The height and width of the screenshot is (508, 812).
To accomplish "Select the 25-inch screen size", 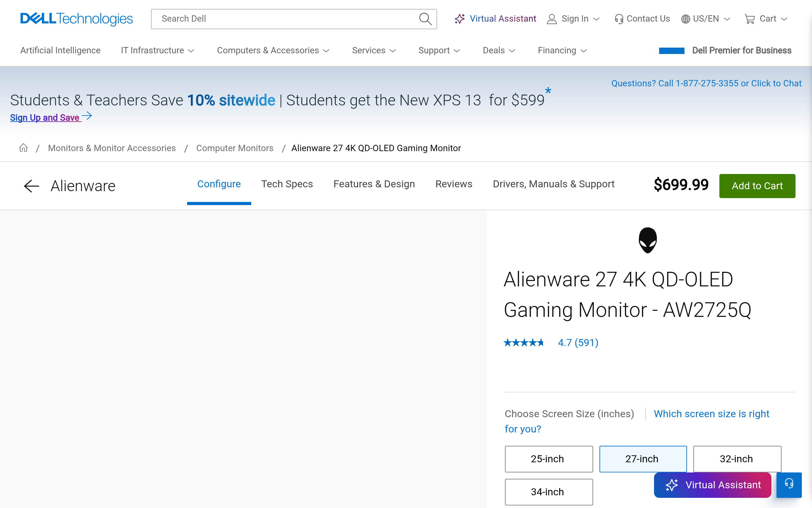I will pyautogui.click(x=549, y=459).
